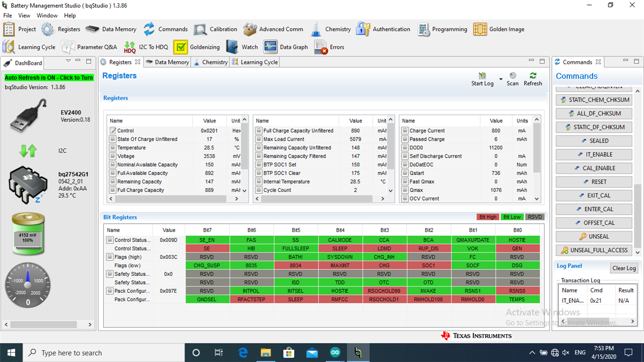The width and height of the screenshot is (644, 362).
Task: Send the ALL_DF_CHKSUM command
Action: click(x=594, y=114)
